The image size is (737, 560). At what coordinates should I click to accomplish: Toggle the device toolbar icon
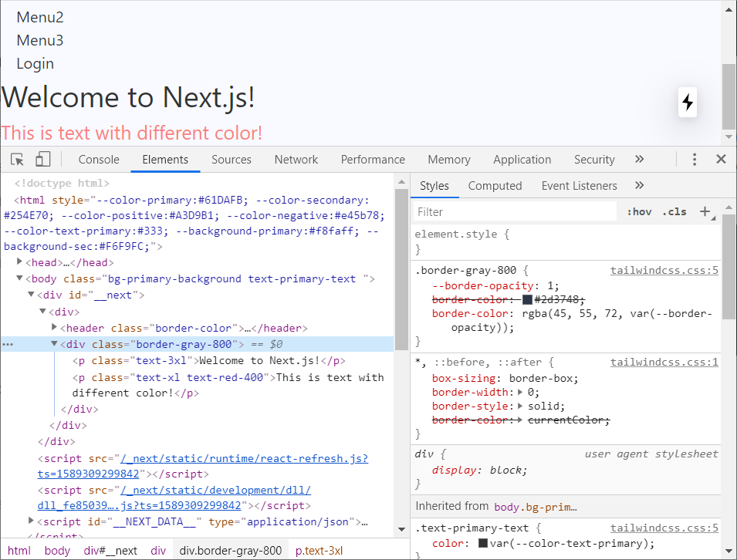click(43, 160)
